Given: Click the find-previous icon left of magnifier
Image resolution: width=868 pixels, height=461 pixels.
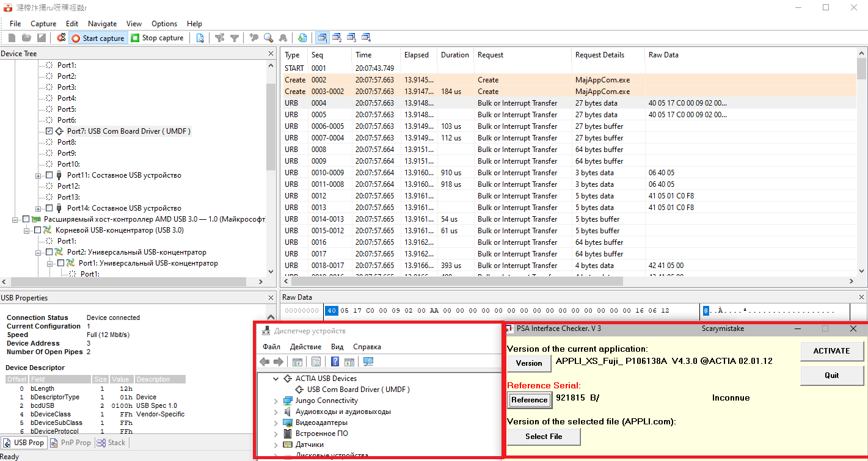Looking at the screenshot, I should 254,38.
